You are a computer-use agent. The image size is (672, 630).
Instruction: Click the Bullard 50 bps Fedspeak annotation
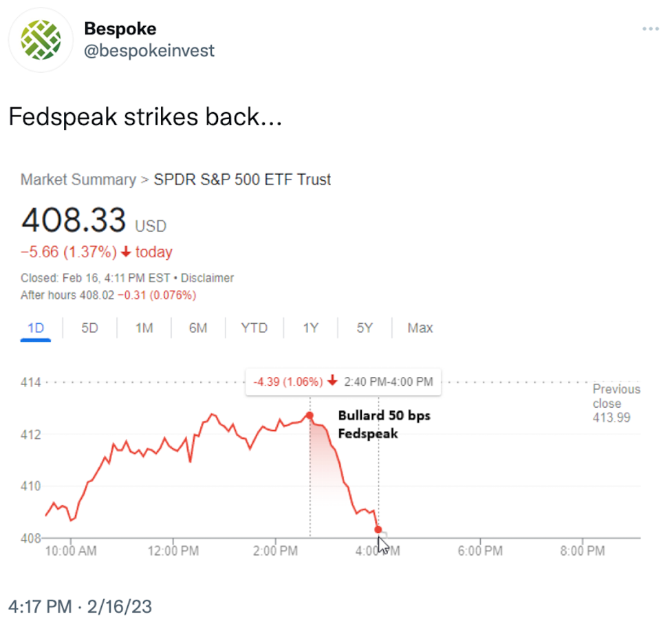point(384,424)
